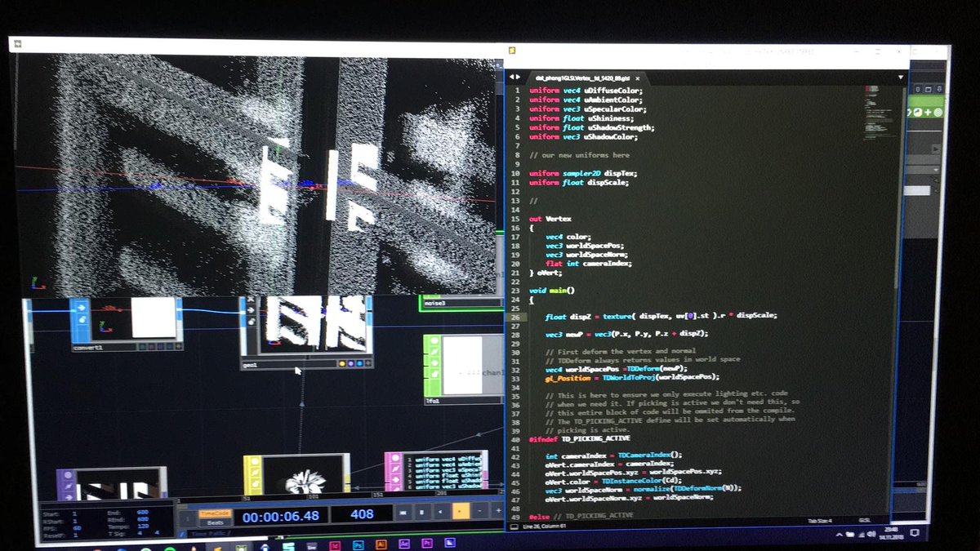Toggle the blue circle flag under geo1 node

(x=360, y=365)
